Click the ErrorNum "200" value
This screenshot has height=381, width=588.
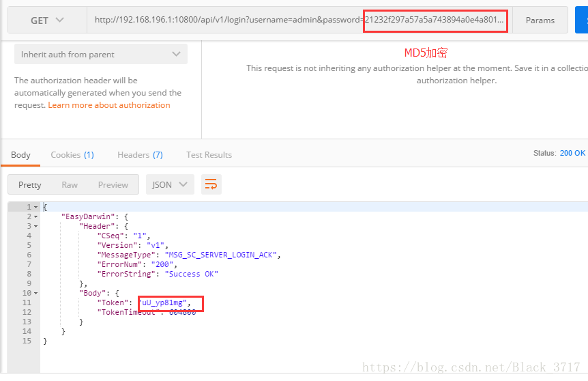pyautogui.click(x=162, y=264)
